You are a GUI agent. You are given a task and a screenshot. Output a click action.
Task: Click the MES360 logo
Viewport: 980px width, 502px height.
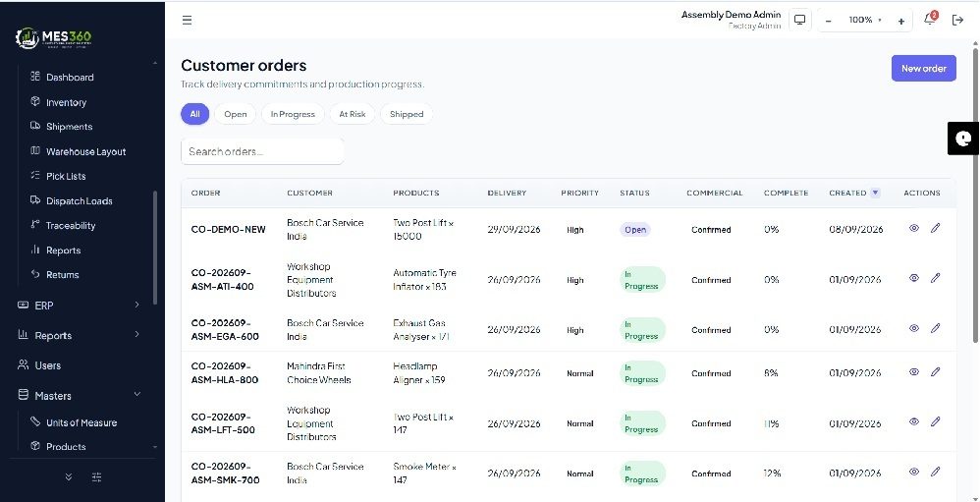(53, 38)
